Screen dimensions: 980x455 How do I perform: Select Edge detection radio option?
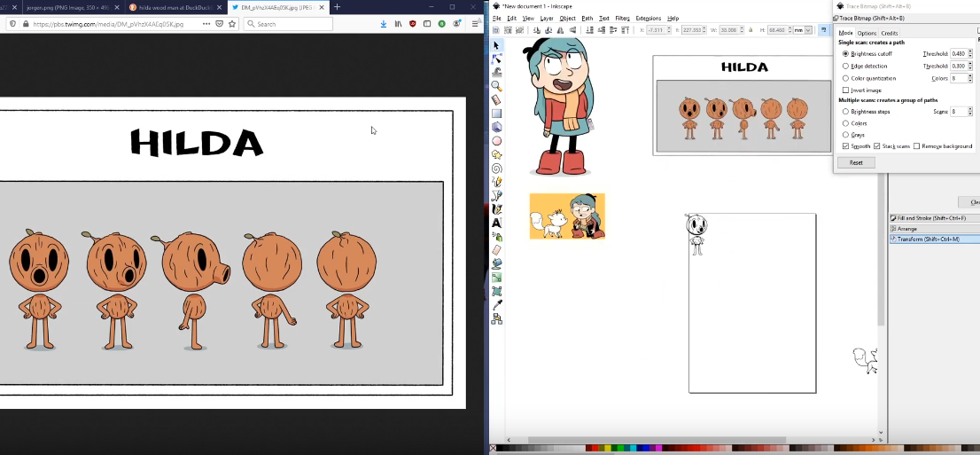tap(845, 66)
